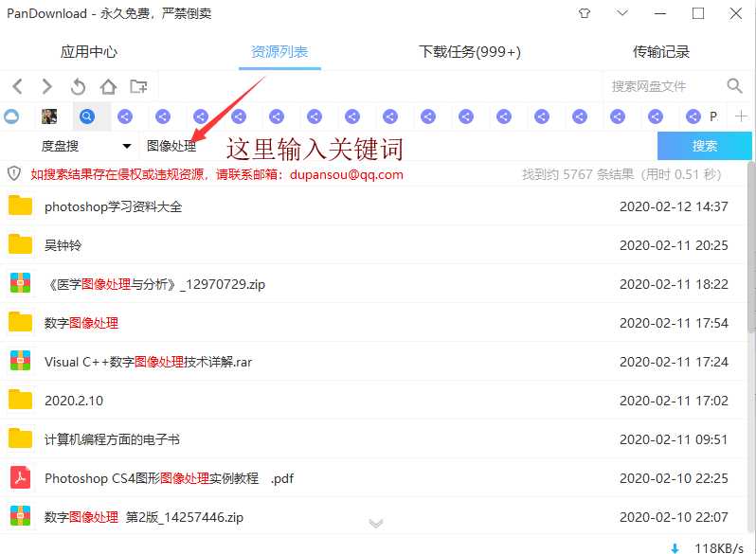Click the download arrow status icon
756x554 pixels.
[x=675, y=548]
